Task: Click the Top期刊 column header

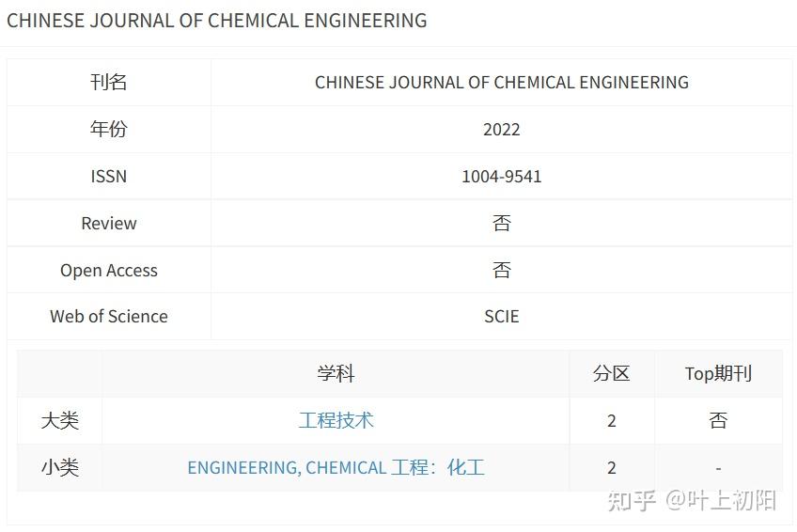Action: tap(718, 373)
